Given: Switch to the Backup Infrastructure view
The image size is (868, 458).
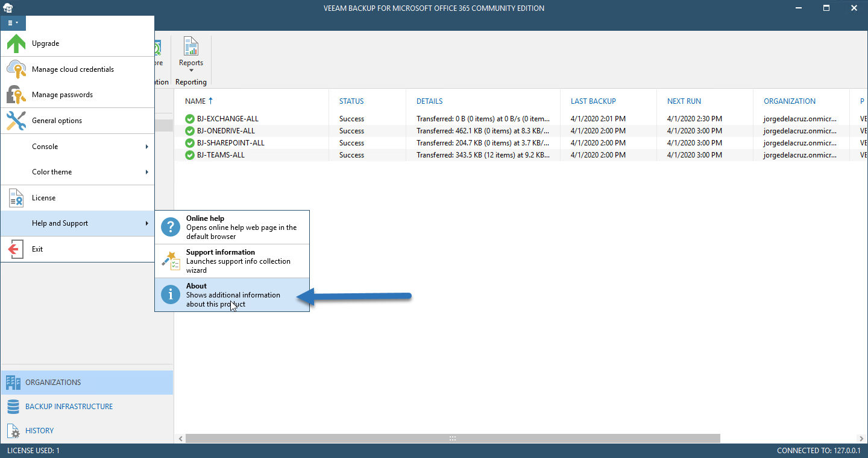Looking at the screenshot, I should pyautogui.click(x=87, y=407).
